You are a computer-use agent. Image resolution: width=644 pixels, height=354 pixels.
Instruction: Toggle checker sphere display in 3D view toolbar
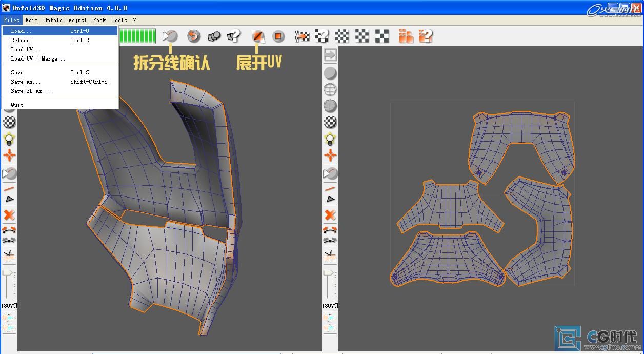pyautogui.click(x=9, y=122)
